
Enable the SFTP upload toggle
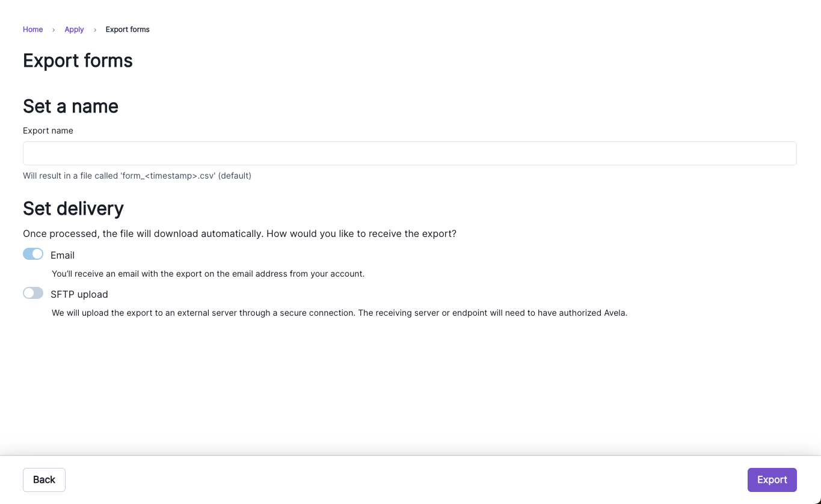[33, 293]
